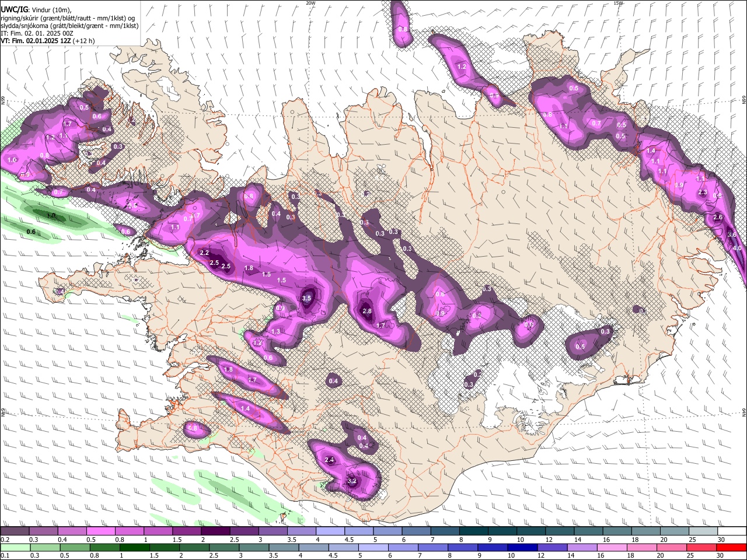Image resolution: width=747 pixels, height=560 pixels.
Task: Click the '2.3' value in the eastern band
Action: point(703,192)
